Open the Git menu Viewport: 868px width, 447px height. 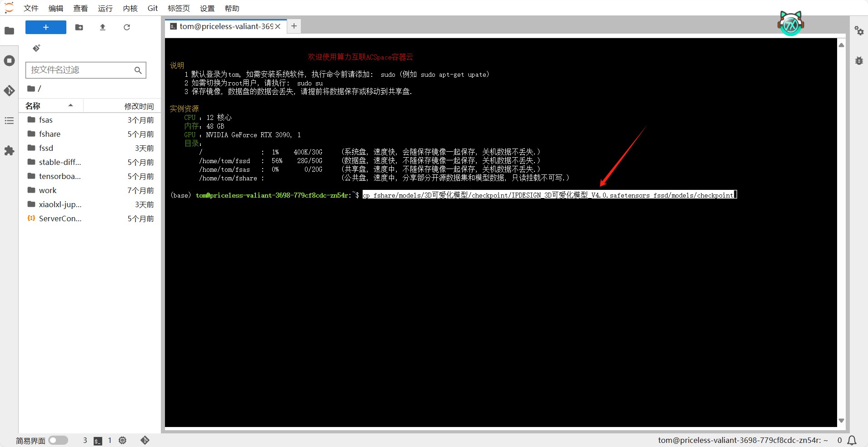pyautogui.click(x=153, y=8)
